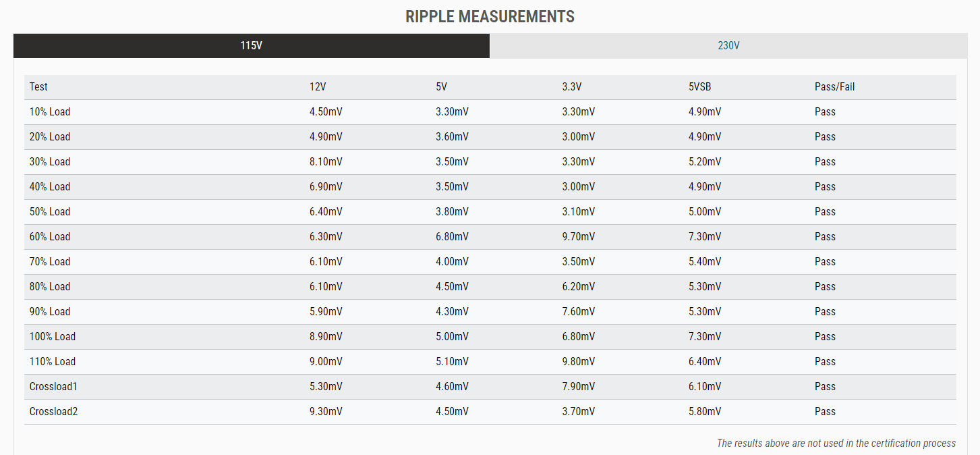Click the 5VSB column header

point(700,87)
